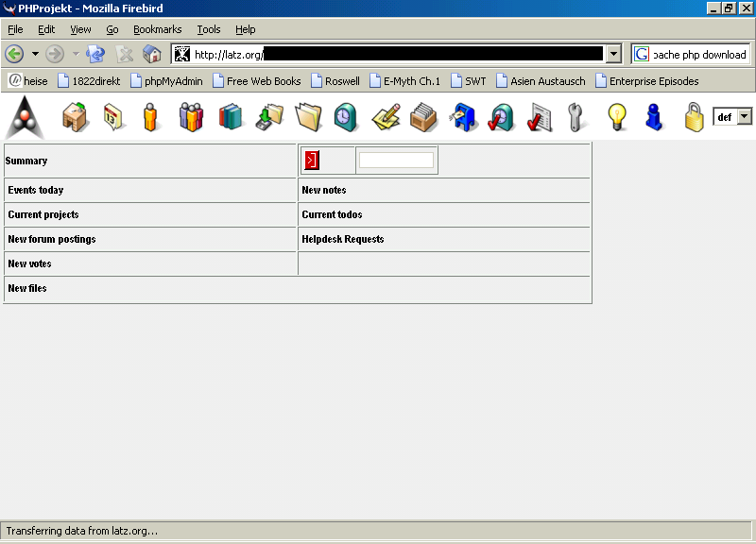Viewport: 756px width, 544px height.
Task: Open the Tools menu
Action: tap(209, 29)
